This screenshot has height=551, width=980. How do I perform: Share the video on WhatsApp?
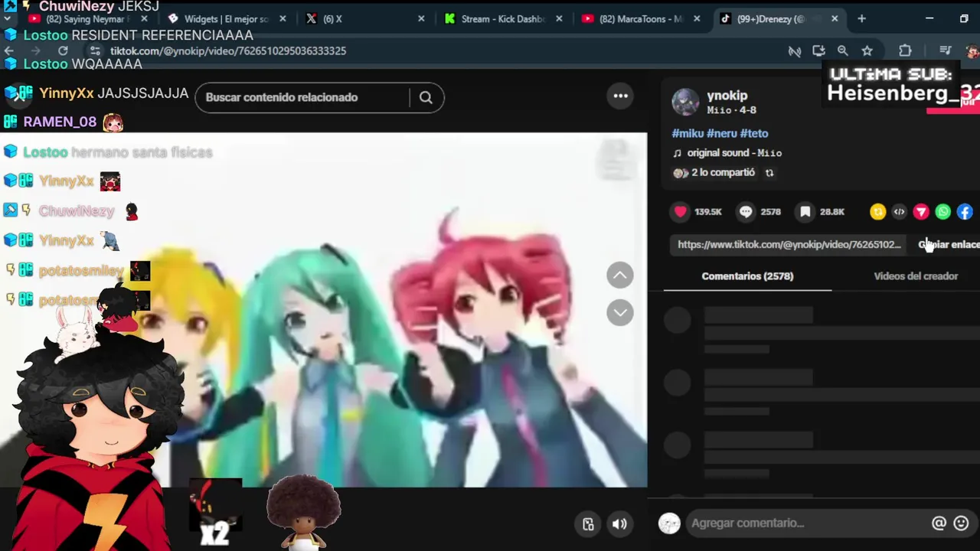click(943, 212)
